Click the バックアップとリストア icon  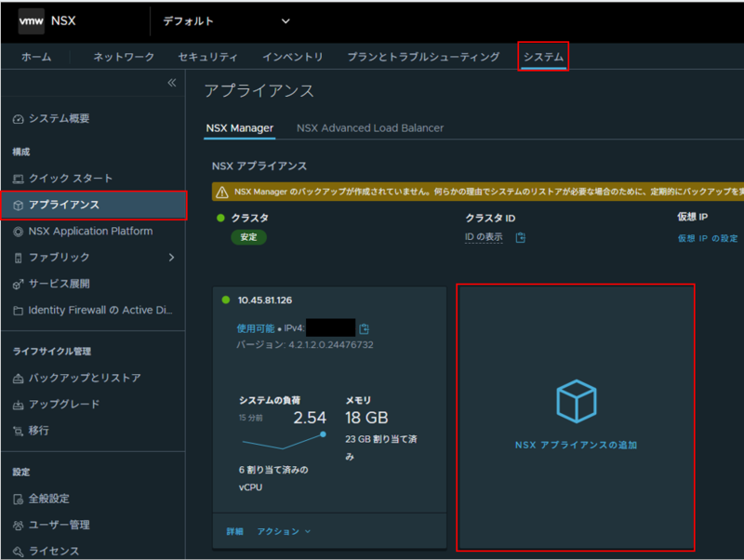(18, 379)
